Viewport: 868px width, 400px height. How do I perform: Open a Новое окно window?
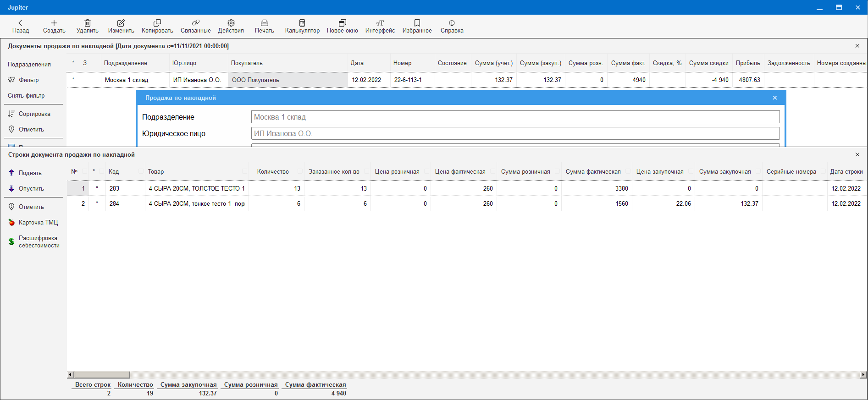pos(343,27)
